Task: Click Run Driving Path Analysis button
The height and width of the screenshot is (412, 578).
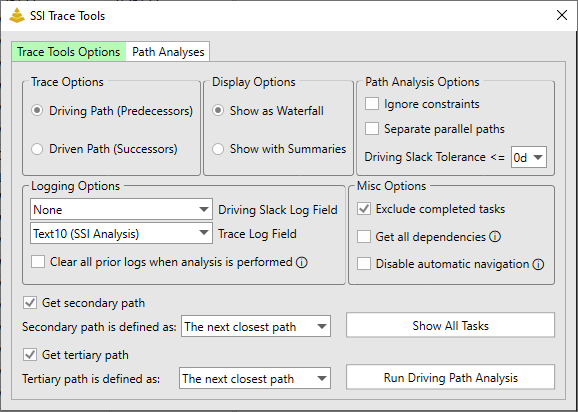Action: (450, 377)
